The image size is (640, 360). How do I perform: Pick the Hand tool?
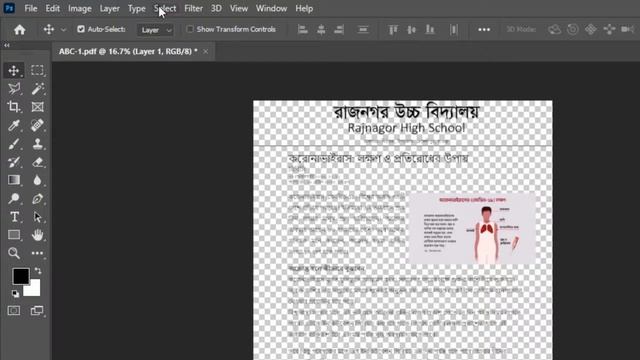tap(37, 235)
